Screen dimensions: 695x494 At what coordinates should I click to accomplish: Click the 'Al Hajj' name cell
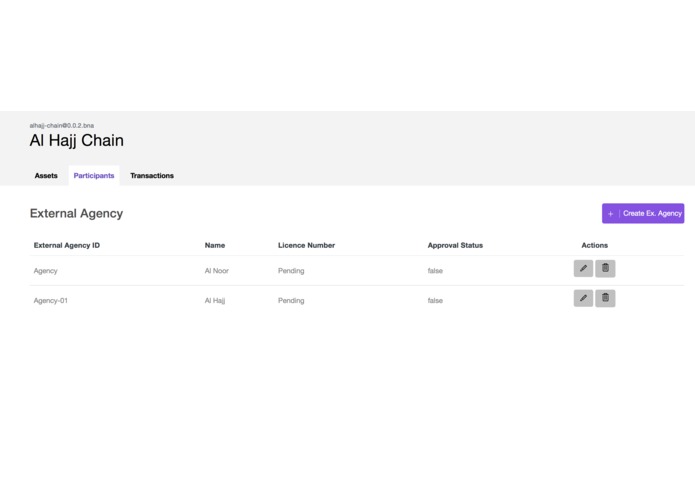[x=215, y=300]
